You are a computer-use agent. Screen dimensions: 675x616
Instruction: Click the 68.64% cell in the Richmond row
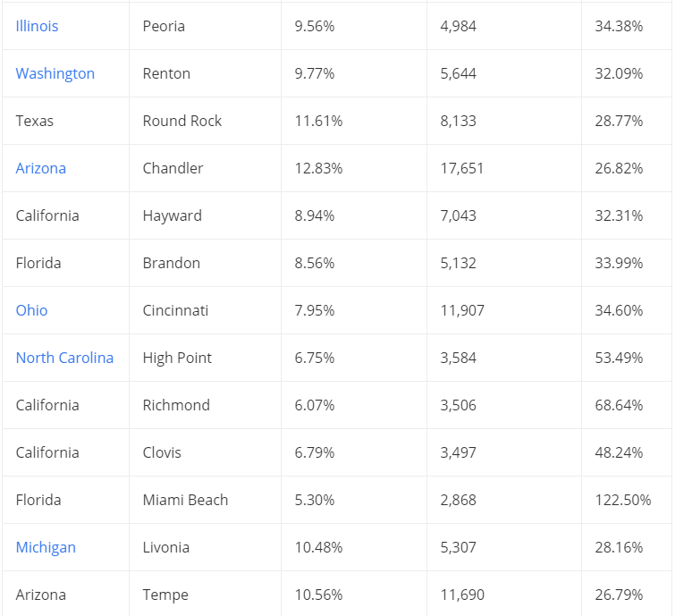[x=619, y=405]
